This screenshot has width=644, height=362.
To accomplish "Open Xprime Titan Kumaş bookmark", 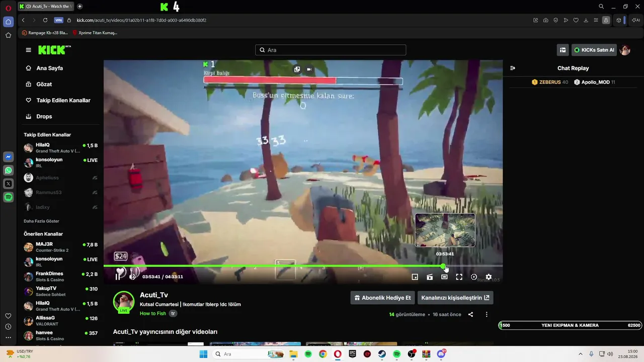I will coord(95,33).
